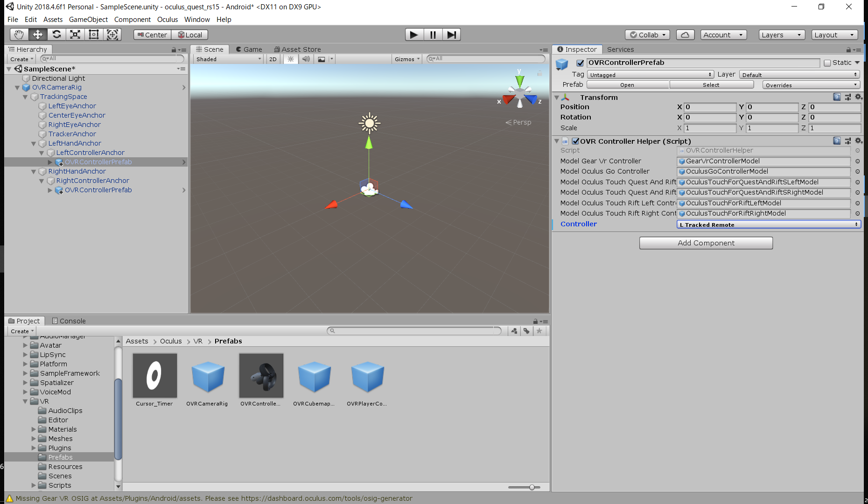
Task: Switch to the Services tab
Action: [620, 49]
